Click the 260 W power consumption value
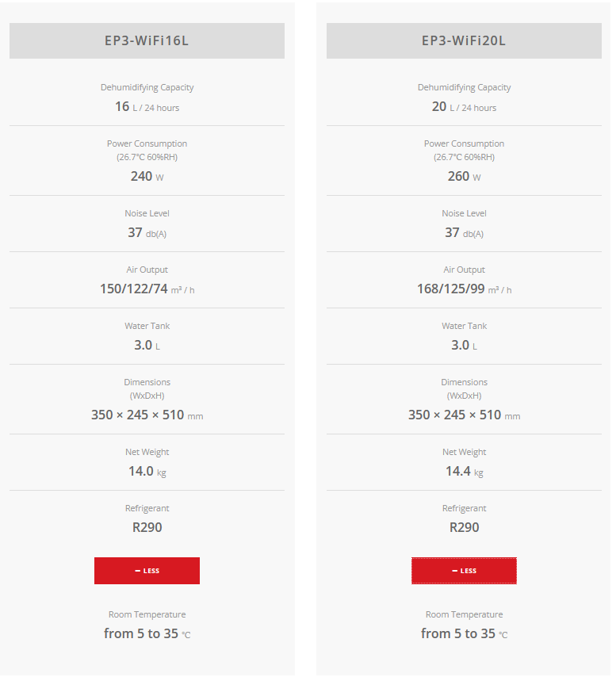The image size is (616, 677). click(x=464, y=176)
